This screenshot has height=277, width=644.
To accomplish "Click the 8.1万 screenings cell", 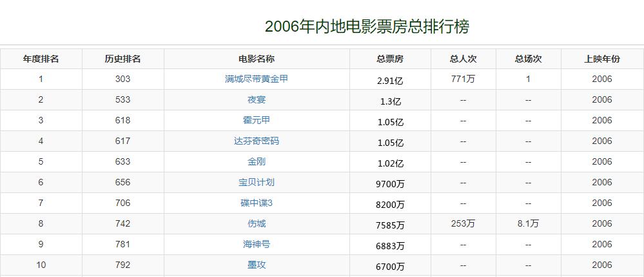I will click(528, 223).
